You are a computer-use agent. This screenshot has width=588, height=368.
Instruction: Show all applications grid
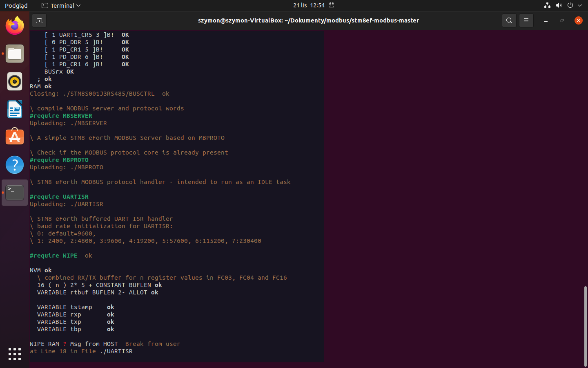[15, 354]
